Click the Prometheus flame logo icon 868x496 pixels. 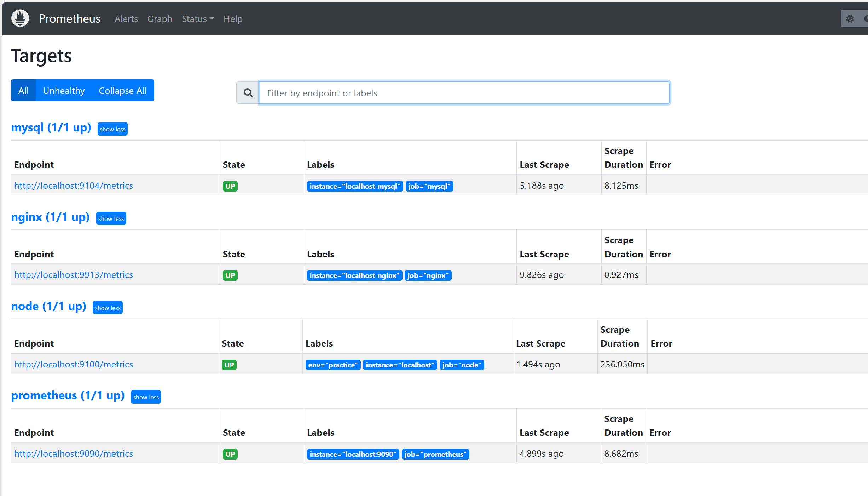coord(20,18)
